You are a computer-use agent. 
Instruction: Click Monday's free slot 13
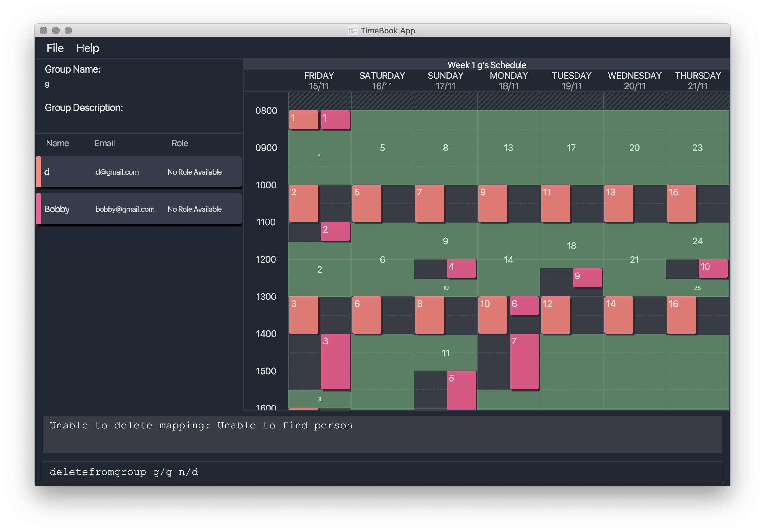point(508,148)
